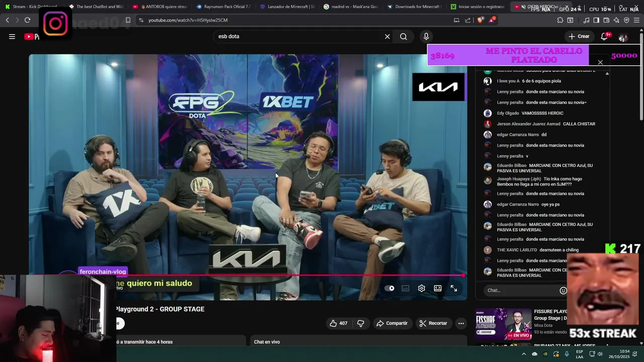Open video player settings gear

point(422,288)
